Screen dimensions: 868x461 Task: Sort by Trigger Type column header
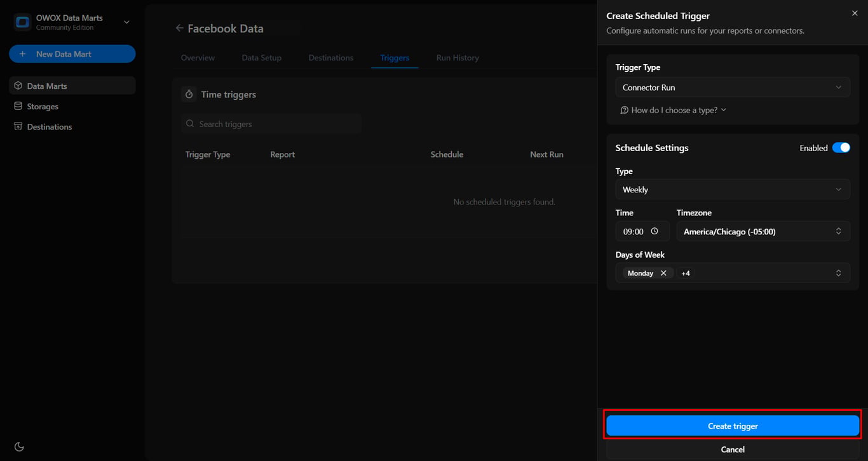click(x=208, y=154)
